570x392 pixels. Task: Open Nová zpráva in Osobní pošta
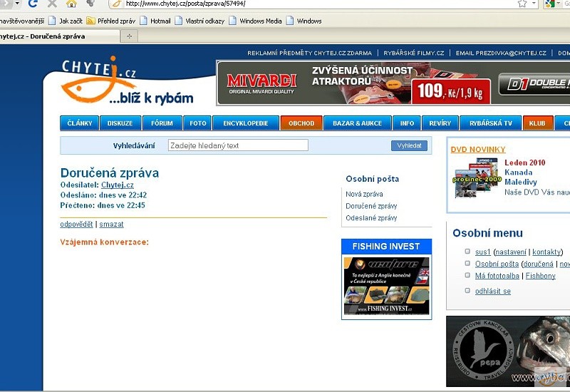pos(364,194)
